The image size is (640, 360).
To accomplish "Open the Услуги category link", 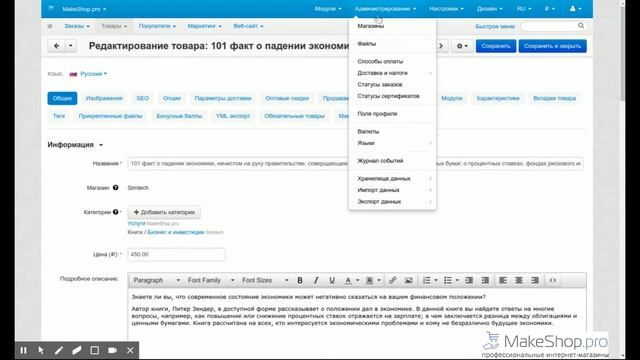I will point(136,223).
